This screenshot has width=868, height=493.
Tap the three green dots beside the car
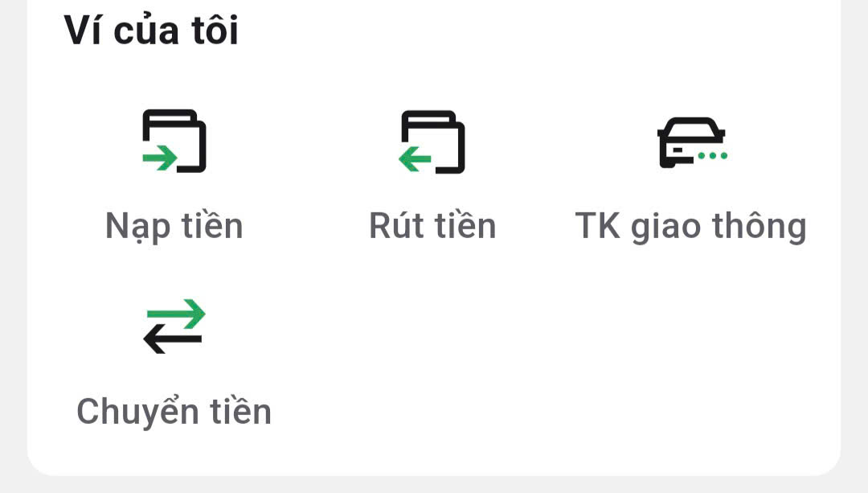[x=712, y=156]
